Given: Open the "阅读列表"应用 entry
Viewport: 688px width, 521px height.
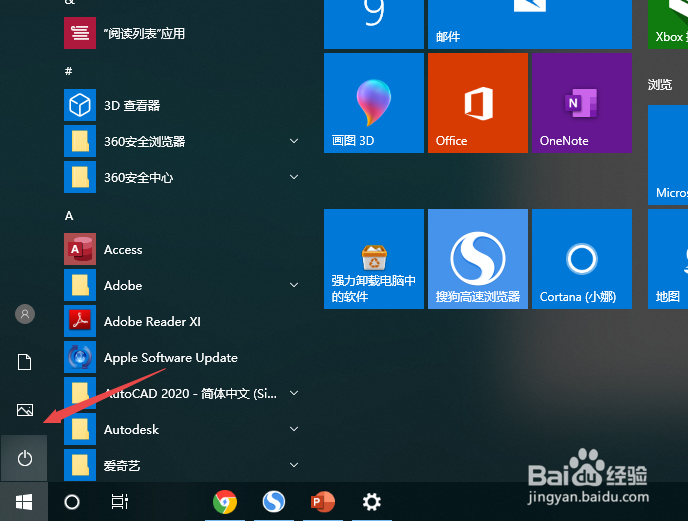Looking at the screenshot, I should point(182,33).
